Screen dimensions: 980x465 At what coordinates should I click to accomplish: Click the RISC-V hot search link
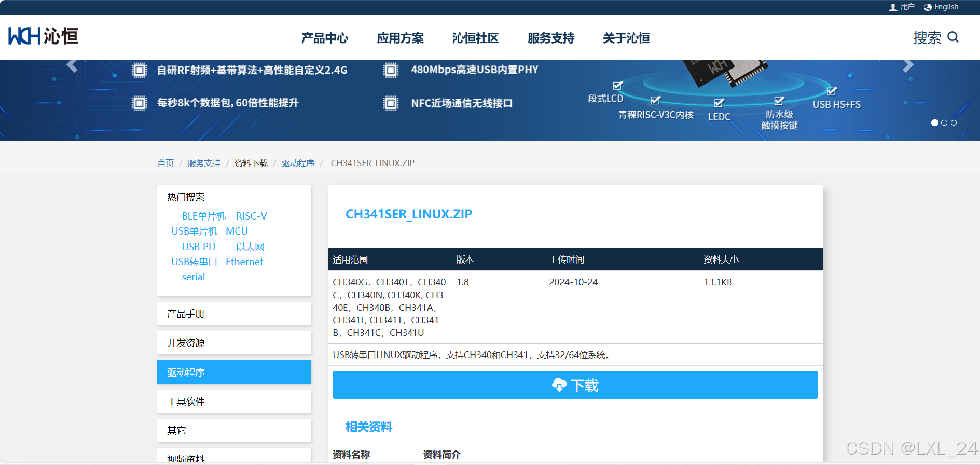coord(252,216)
